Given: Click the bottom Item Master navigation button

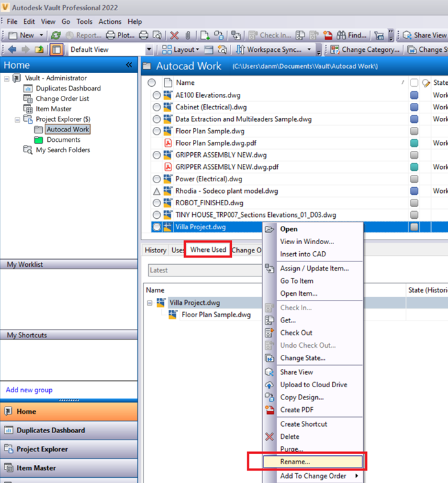Looking at the screenshot, I should [x=69, y=468].
